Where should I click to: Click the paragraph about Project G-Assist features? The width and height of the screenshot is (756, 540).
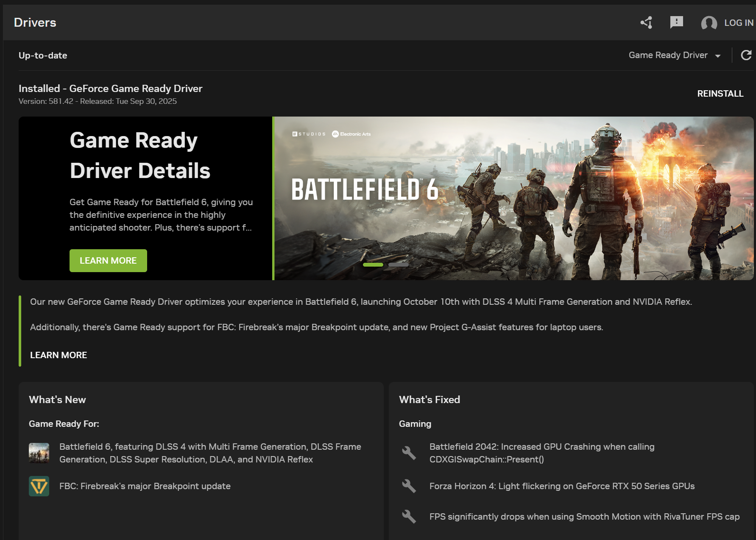pos(317,327)
